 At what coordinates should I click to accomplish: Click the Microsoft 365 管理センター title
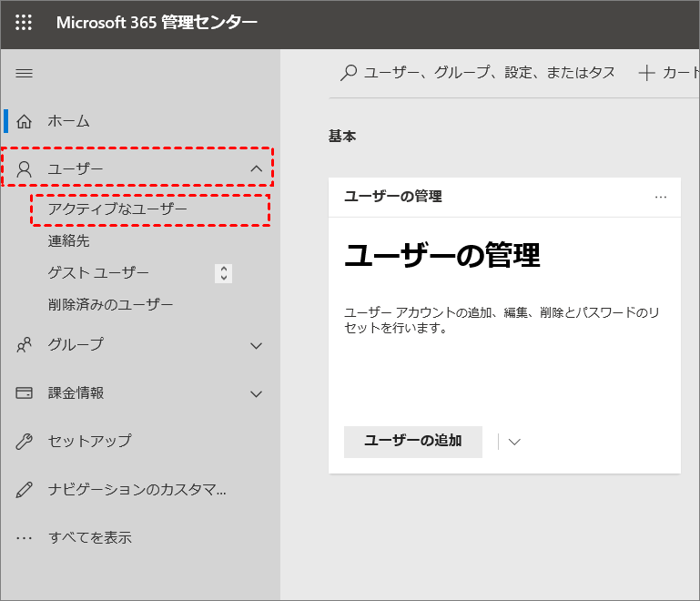pyautogui.click(x=157, y=23)
